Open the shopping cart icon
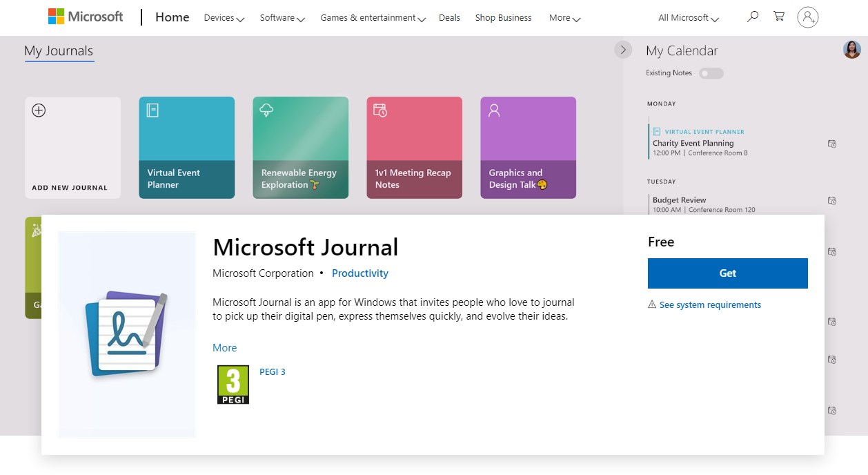Image resolution: width=868 pixels, height=475 pixels. click(x=779, y=16)
